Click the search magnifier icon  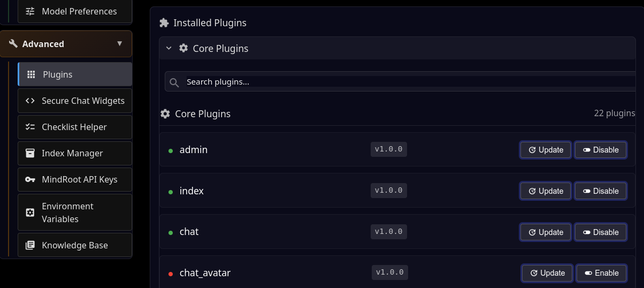click(x=174, y=82)
